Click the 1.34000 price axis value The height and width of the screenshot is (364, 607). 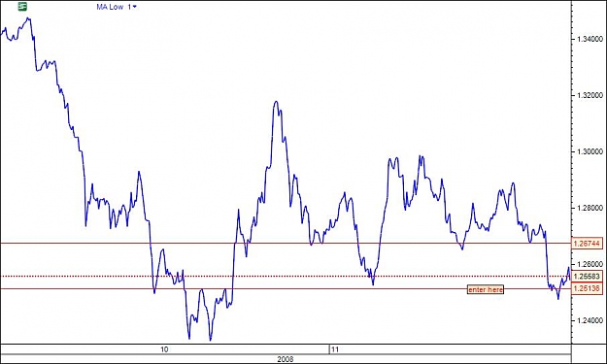[x=590, y=39]
